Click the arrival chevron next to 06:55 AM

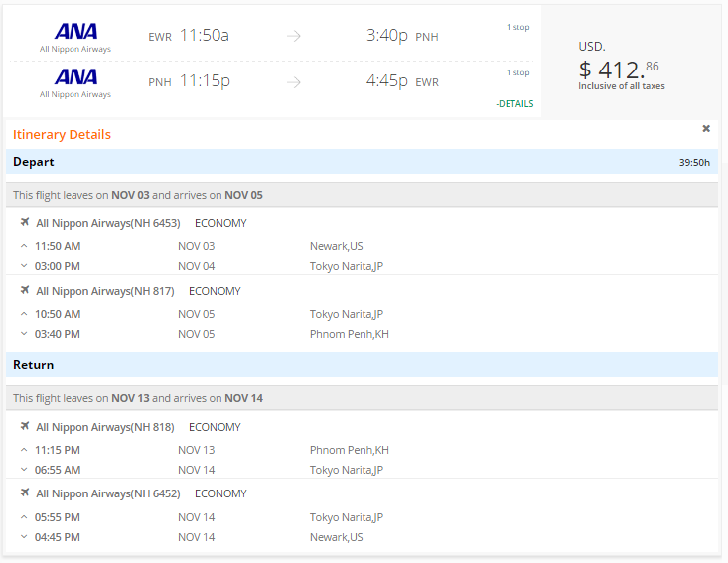(24, 470)
